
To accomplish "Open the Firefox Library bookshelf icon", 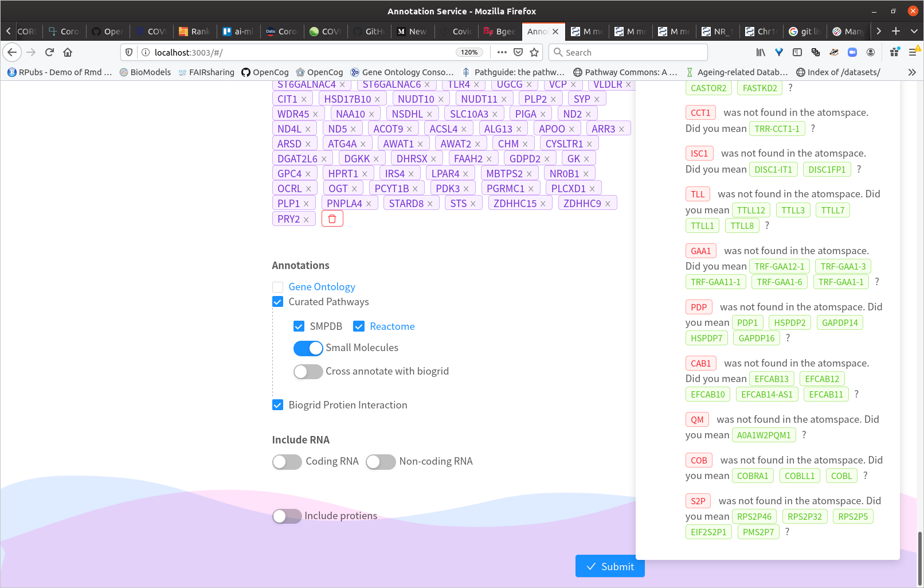I will [761, 52].
